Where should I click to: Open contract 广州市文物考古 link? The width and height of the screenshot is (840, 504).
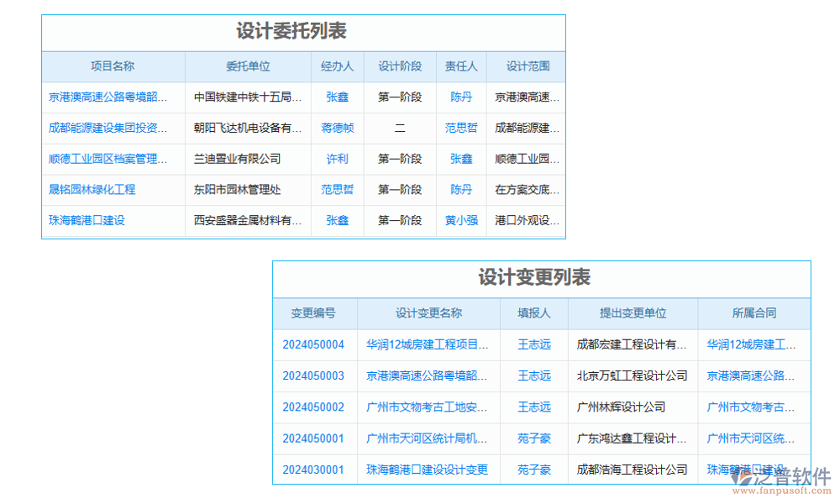tap(753, 407)
